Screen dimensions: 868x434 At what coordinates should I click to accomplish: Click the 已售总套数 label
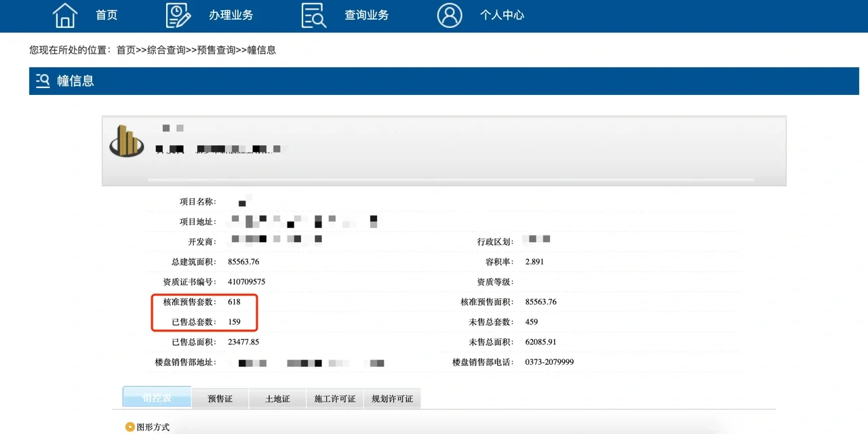pyautogui.click(x=193, y=321)
